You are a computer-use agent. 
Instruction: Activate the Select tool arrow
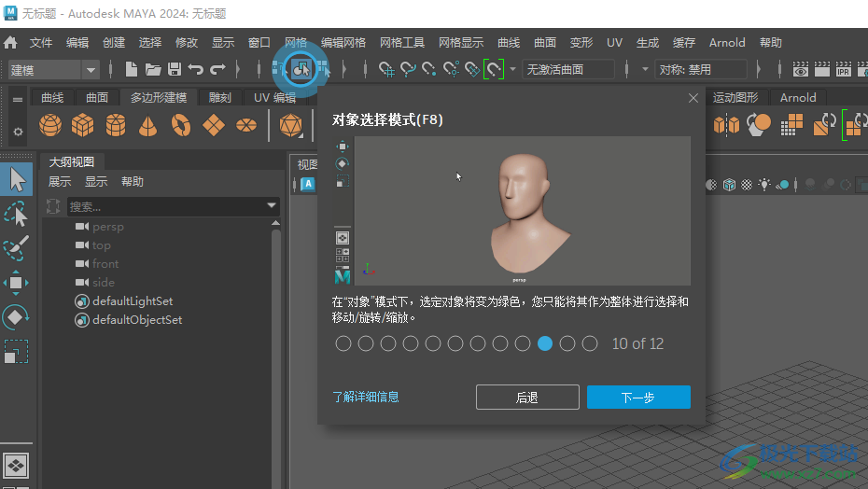pos(17,179)
